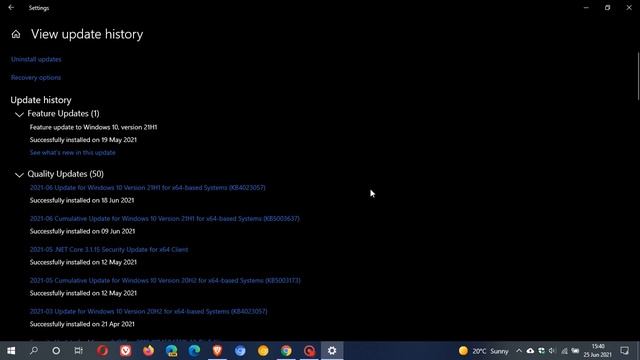Open the KB5003637 2021-06 Cumulative Update link
The height and width of the screenshot is (360, 640).
click(164, 218)
